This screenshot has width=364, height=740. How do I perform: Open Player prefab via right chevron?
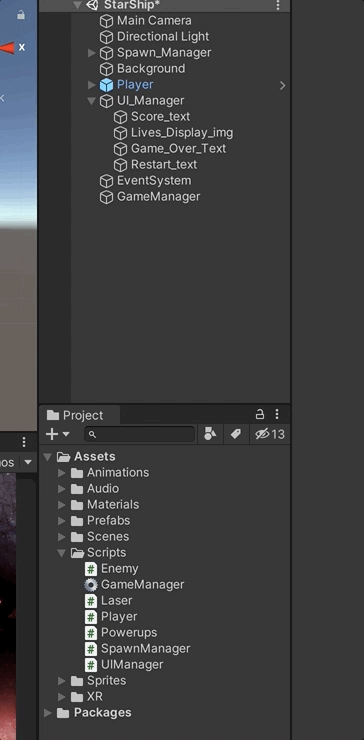pos(282,85)
